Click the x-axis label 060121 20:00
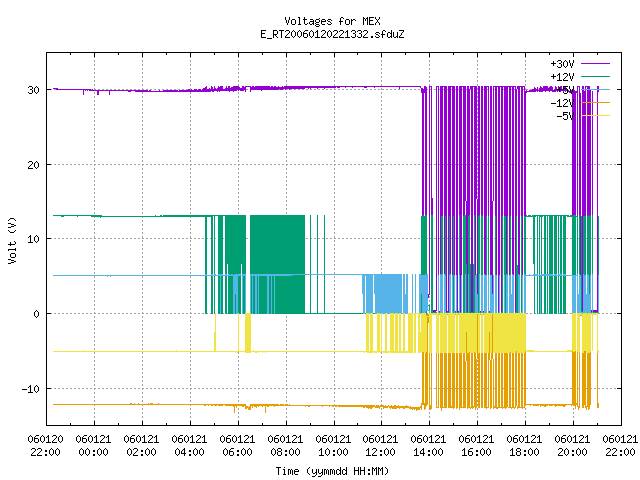640x480 pixels. pyautogui.click(x=573, y=446)
